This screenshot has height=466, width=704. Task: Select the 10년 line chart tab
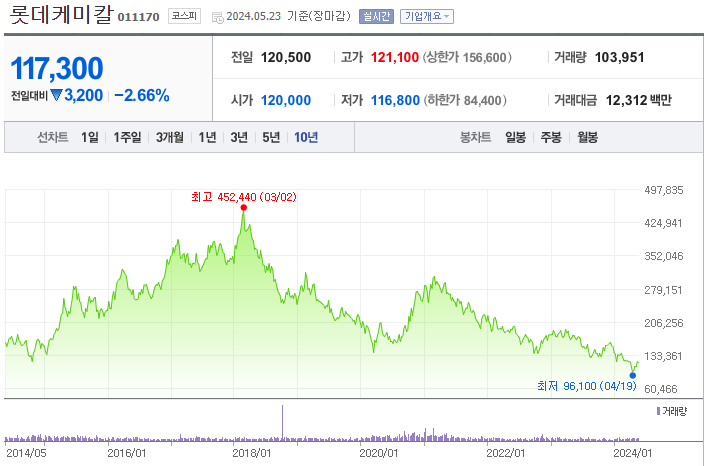click(x=306, y=137)
